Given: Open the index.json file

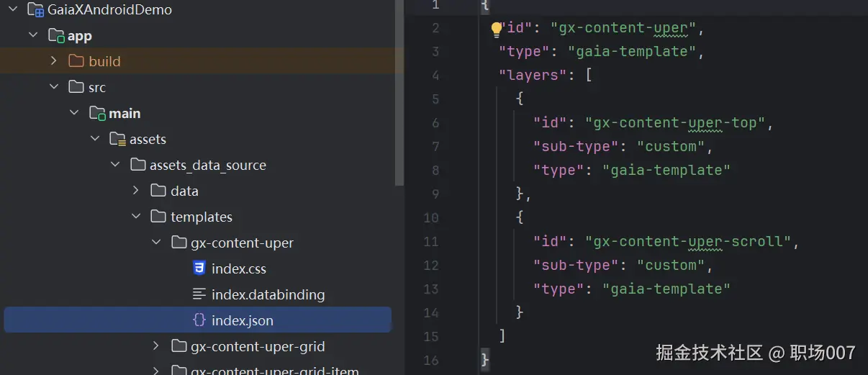Looking at the screenshot, I should pos(243,321).
